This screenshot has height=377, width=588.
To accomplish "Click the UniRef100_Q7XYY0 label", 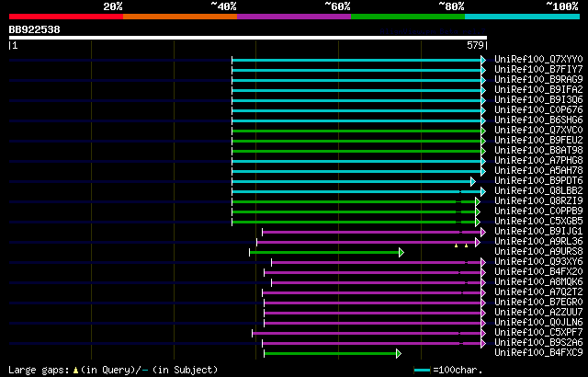I will 538,60.
